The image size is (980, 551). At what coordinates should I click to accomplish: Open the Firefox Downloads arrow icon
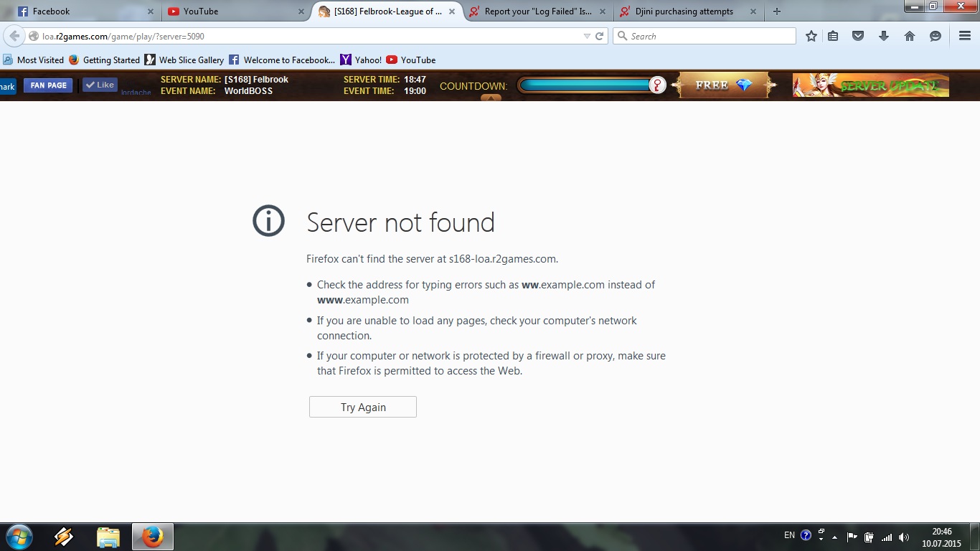pyautogui.click(x=884, y=37)
